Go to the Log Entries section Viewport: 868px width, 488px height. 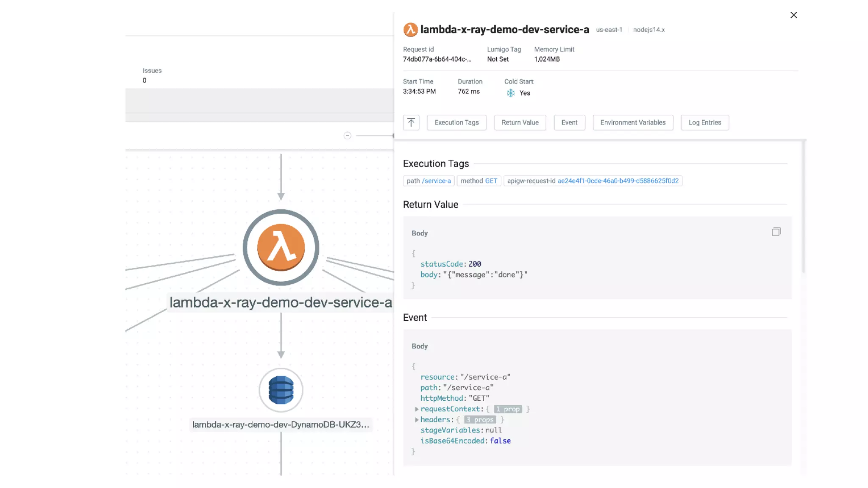[x=704, y=122]
